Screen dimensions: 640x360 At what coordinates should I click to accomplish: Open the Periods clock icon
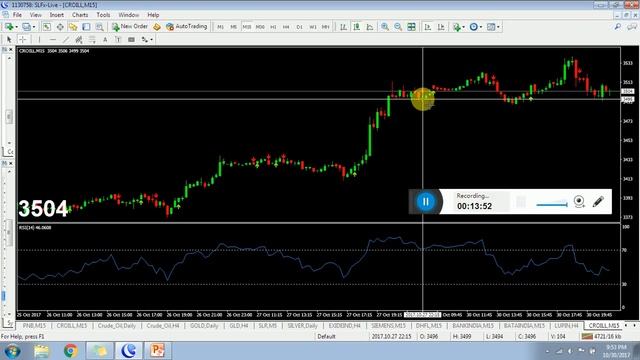(x=473, y=27)
